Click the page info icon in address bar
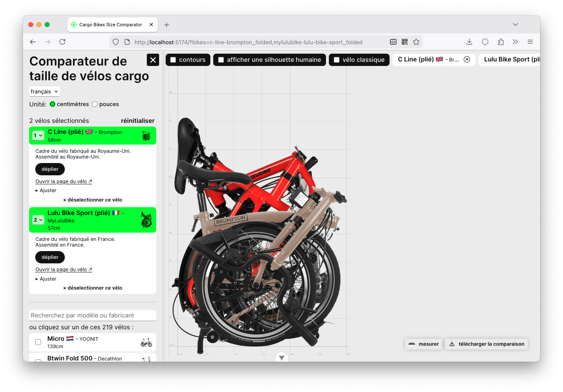The width and height of the screenshot is (563, 392). (x=127, y=42)
